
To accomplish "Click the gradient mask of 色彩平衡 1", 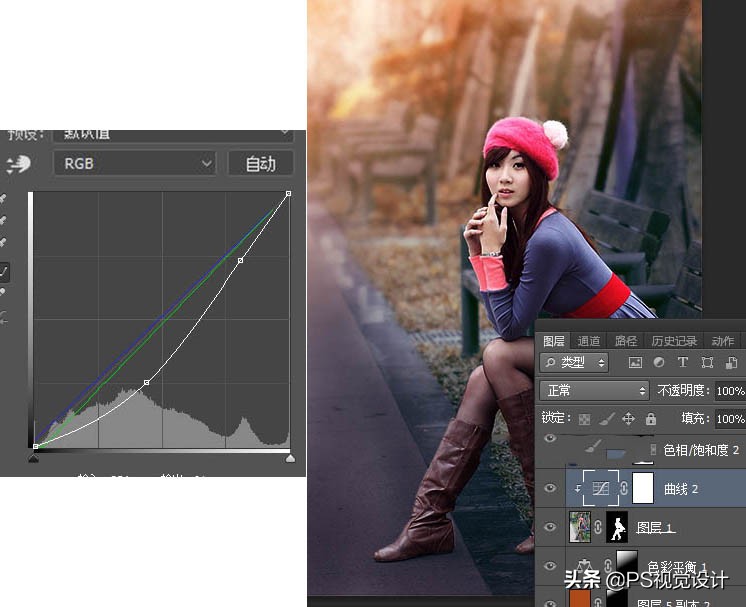I will pyautogui.click(x=627, y=565).
